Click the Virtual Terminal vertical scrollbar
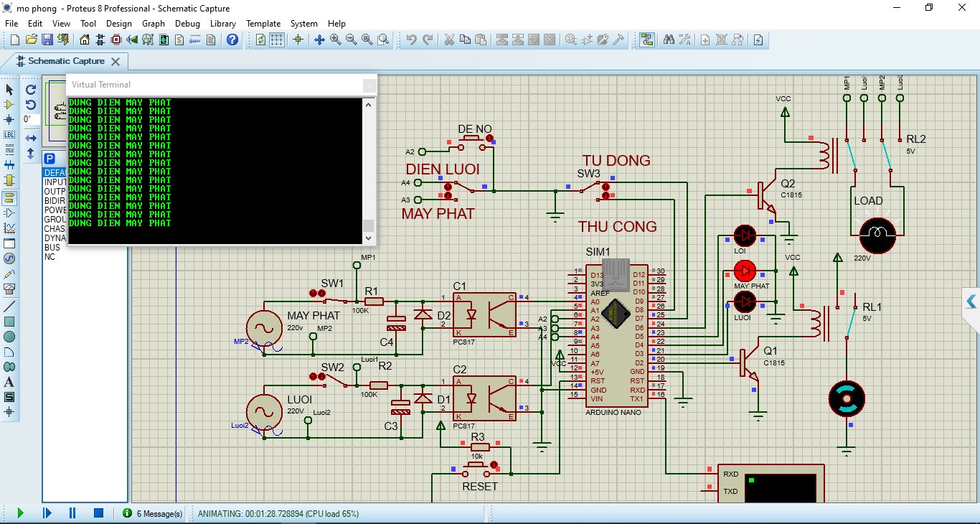The image size is (980, 524). coord(369,169)
